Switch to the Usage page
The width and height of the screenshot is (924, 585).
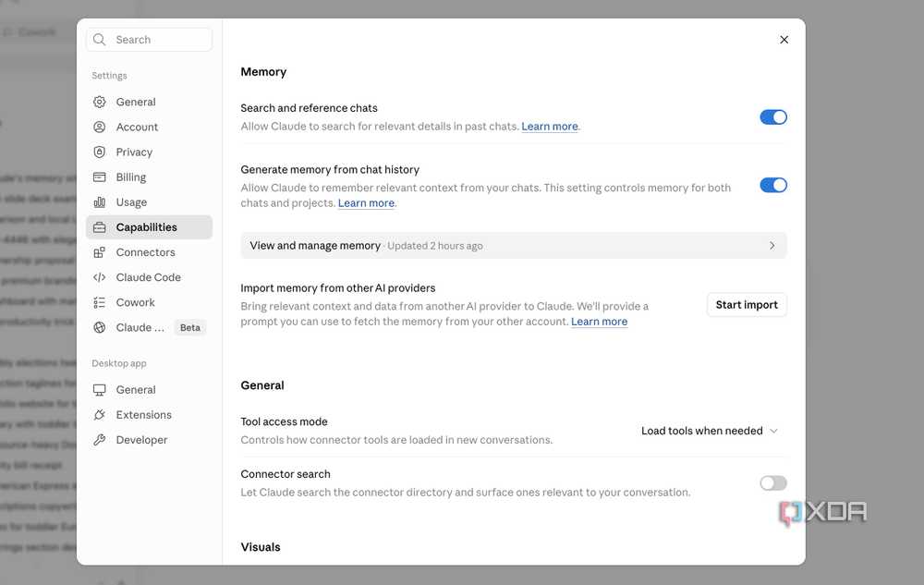click(149, 202)
